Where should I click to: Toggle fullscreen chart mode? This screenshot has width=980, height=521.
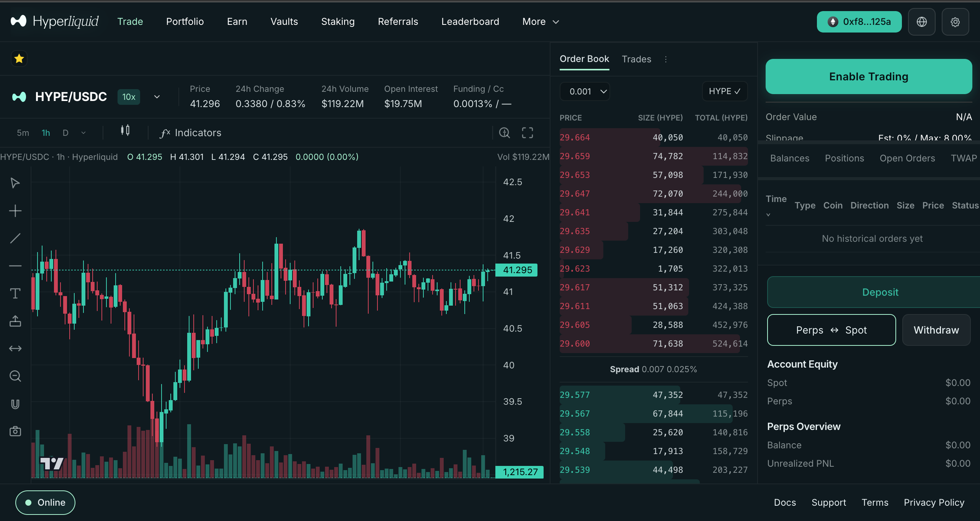tap(528, 133)
